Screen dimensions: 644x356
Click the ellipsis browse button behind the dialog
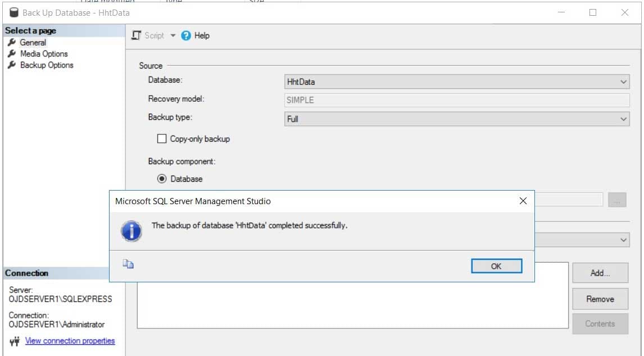tap(617, 200)
